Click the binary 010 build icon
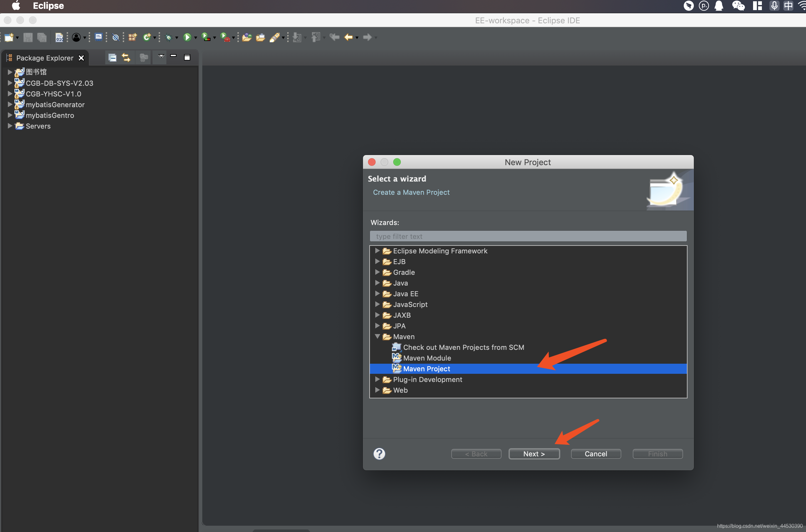Viewport: 806px width, 532px height. pyautogui.click(x=59, y=37)
